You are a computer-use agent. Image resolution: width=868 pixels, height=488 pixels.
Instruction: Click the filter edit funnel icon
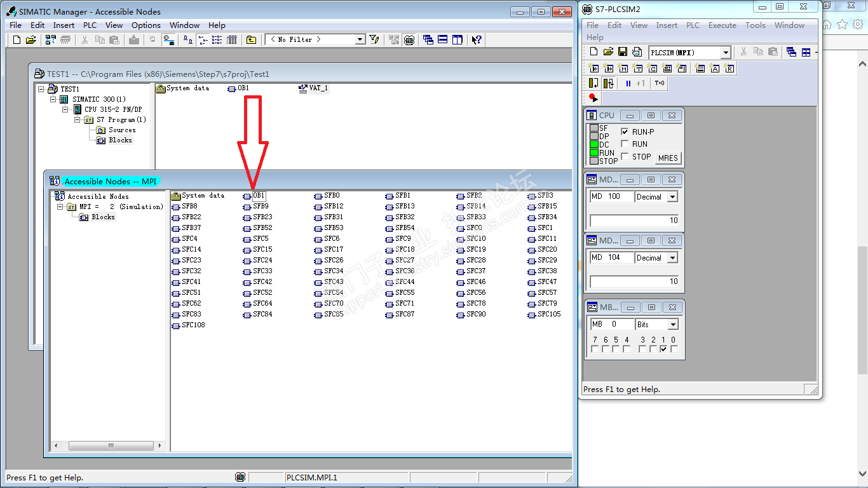[x=374, y=39]
